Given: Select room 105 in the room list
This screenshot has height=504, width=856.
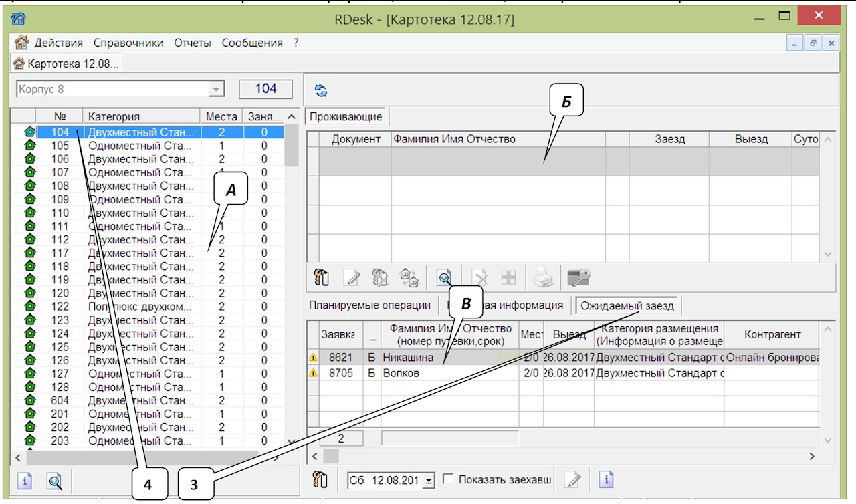Looking at the screenshot, I should tap(60, 146).
